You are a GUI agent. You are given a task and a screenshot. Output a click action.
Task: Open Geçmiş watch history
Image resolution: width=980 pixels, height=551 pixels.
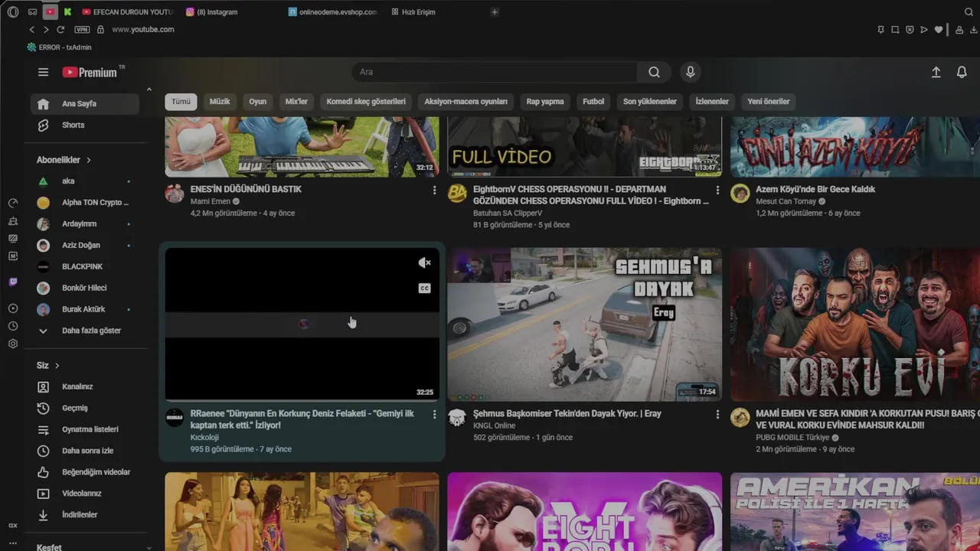tap(85, 408)
